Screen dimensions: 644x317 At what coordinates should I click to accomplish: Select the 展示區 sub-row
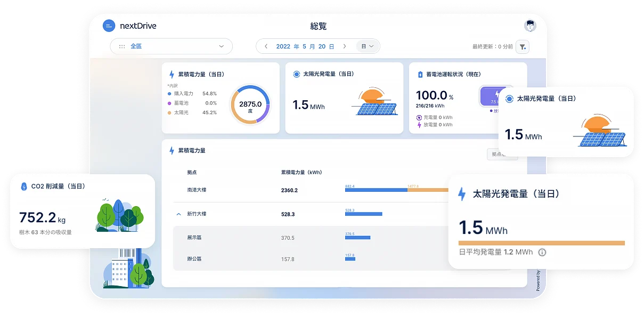click(194, 238)
